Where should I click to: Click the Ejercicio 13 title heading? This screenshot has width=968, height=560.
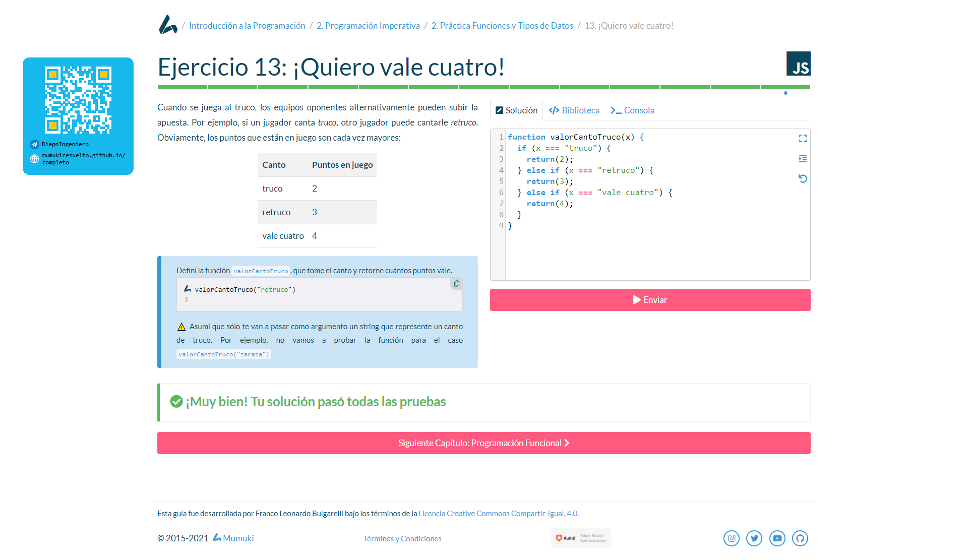[x=331, y=67]
